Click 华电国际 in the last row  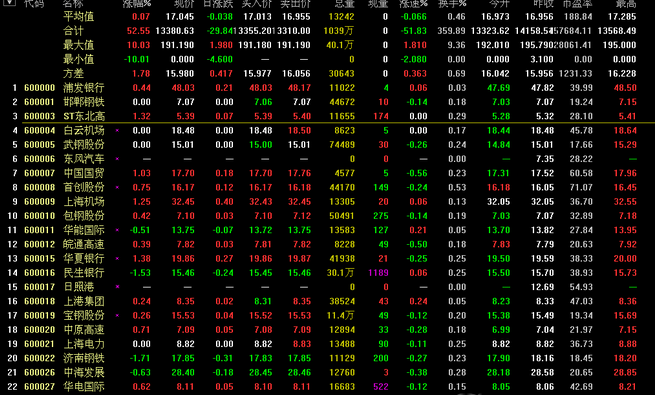[84, 387]
